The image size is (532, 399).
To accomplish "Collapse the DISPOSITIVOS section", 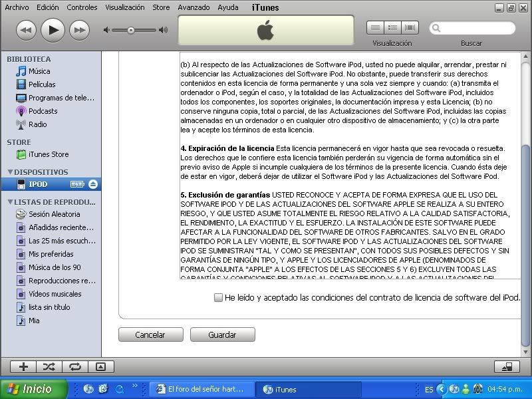I will click(x=10, y=172).
